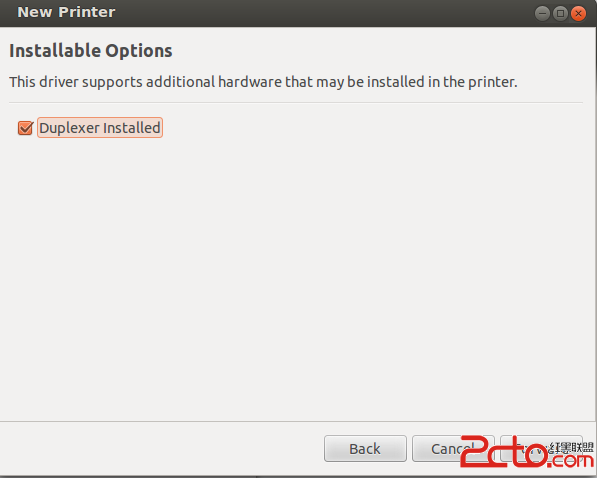The width and height of the screenshot is (597, 478).
Task: Click the driver supports additional hardware sentence
Action: tap(263, 82)
